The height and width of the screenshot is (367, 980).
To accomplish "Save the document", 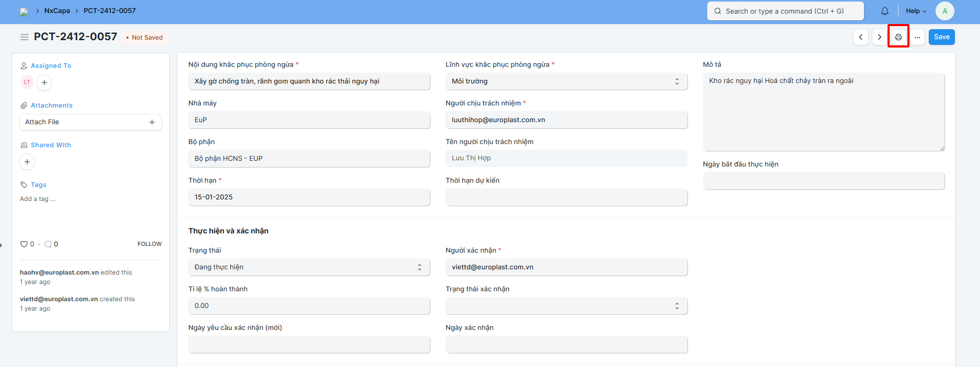I will (x=941, y=37).
